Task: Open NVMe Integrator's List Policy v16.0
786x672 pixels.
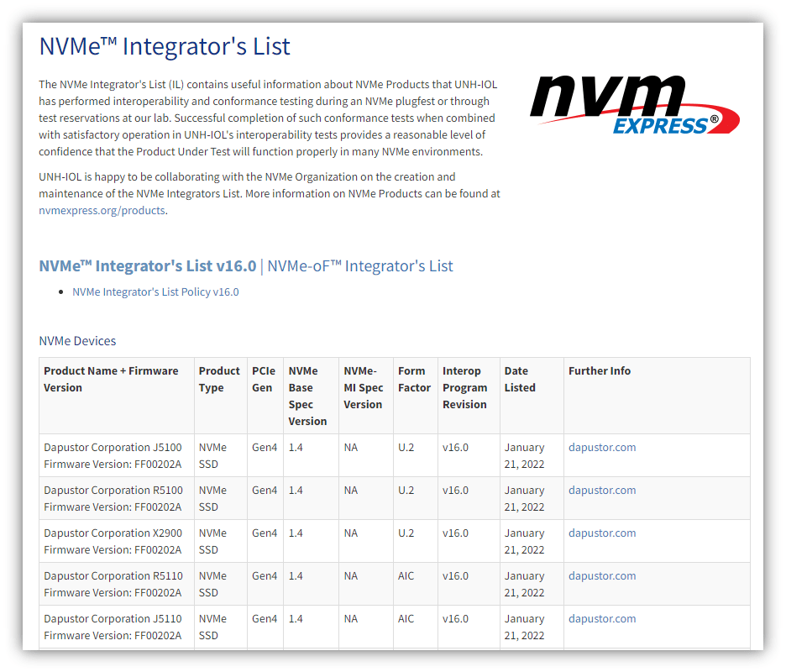Action: coord(155,292)
